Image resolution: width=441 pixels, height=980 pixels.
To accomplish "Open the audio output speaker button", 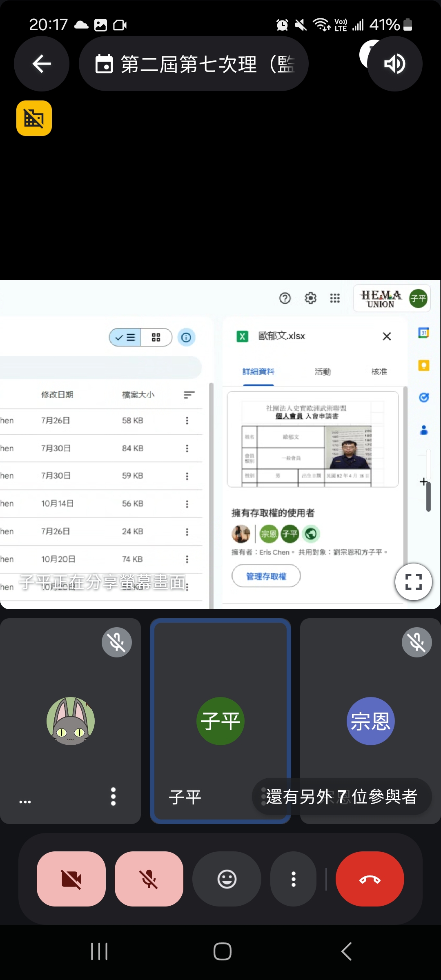I will 394,64.
